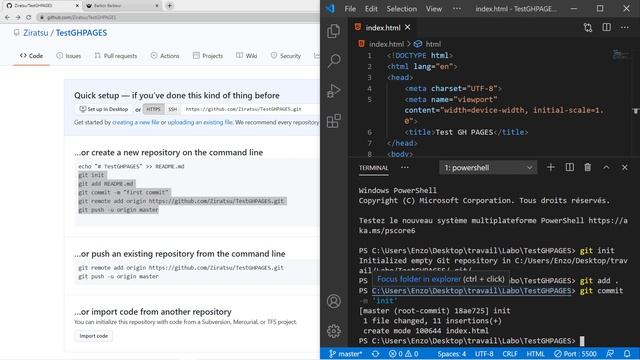The height and width of the screenshot is (360, 640).
Task: Change CRLF end of line sequence
Action: click(510, 354)
